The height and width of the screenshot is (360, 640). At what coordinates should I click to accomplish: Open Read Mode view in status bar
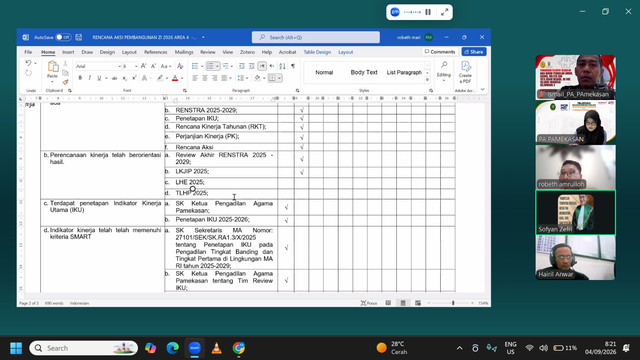click(x=388, y=303)
